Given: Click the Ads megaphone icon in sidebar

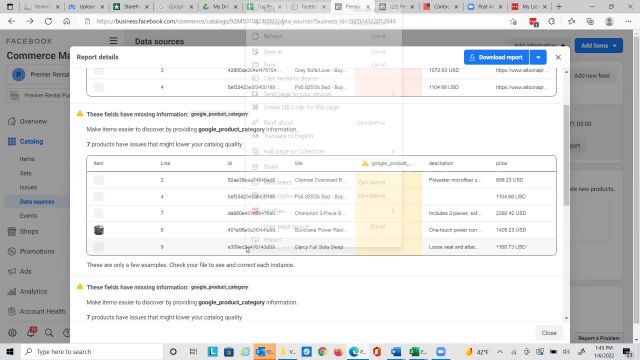Looking at the screenshot, I should pos(12,271).
